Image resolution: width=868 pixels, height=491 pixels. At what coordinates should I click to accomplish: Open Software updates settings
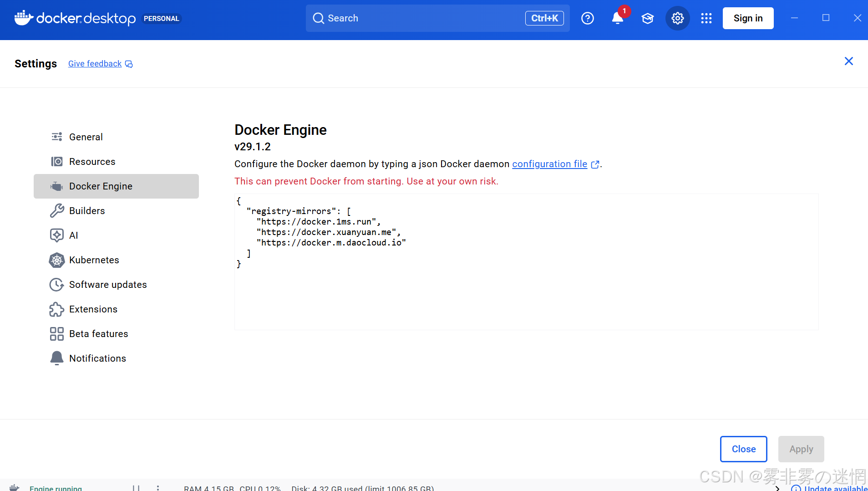point(116,285)
